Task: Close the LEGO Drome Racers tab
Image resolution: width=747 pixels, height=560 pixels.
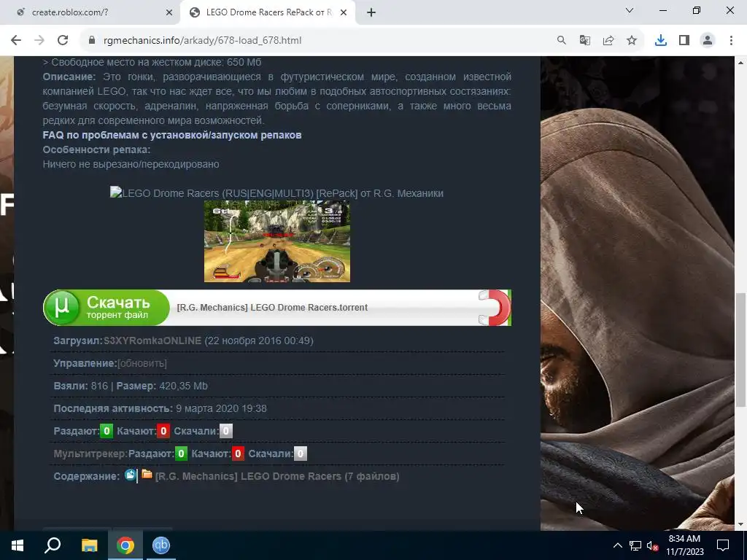Action: tap(344, 12)
